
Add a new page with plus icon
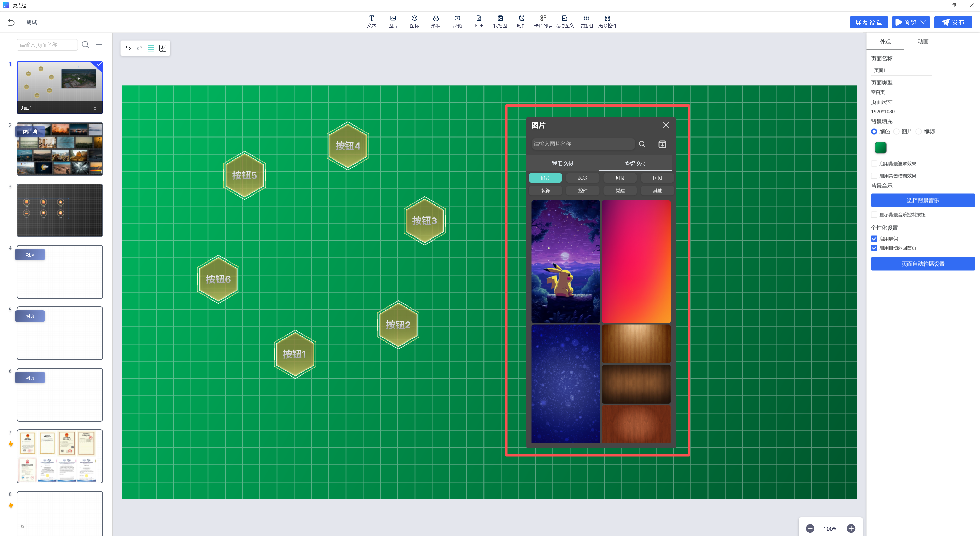[x=99, y=44]
